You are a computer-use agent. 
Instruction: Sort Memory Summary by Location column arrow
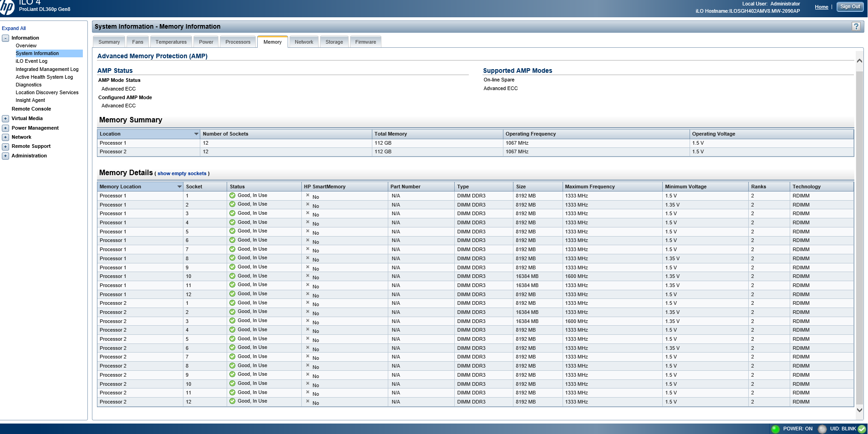pos(196,134)
